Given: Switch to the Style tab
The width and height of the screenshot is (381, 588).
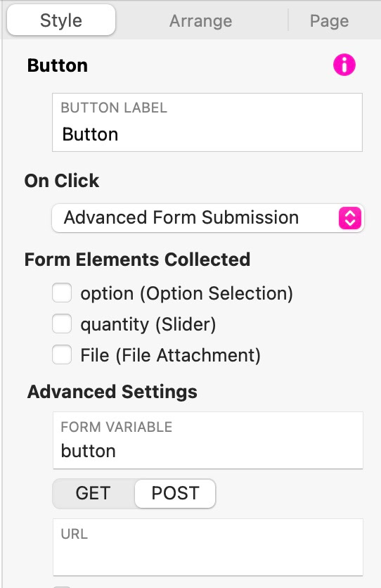Looking at the screenshot, I should pyautogui.click(x=61, y=20).
